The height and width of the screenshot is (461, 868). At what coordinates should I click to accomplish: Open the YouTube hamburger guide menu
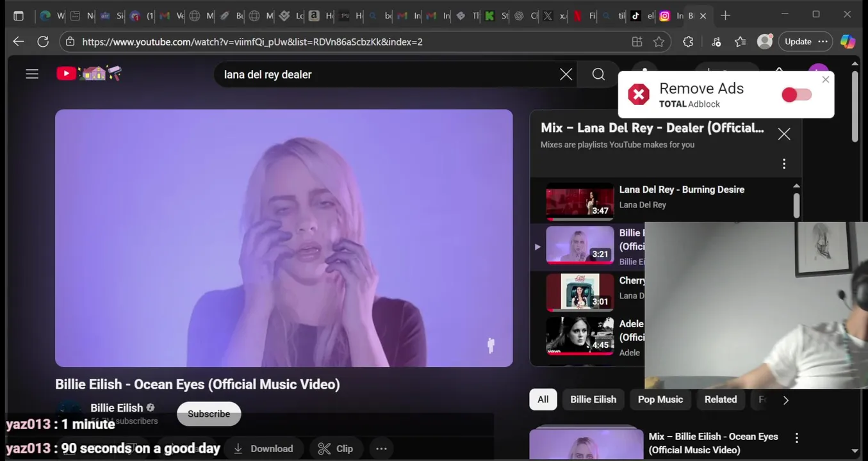(32, 74)
